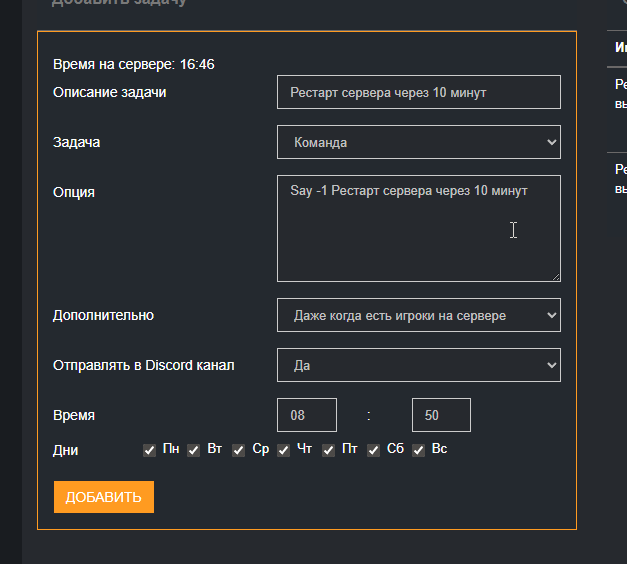Toggle the Сб day checkbox

coord(374,450)
